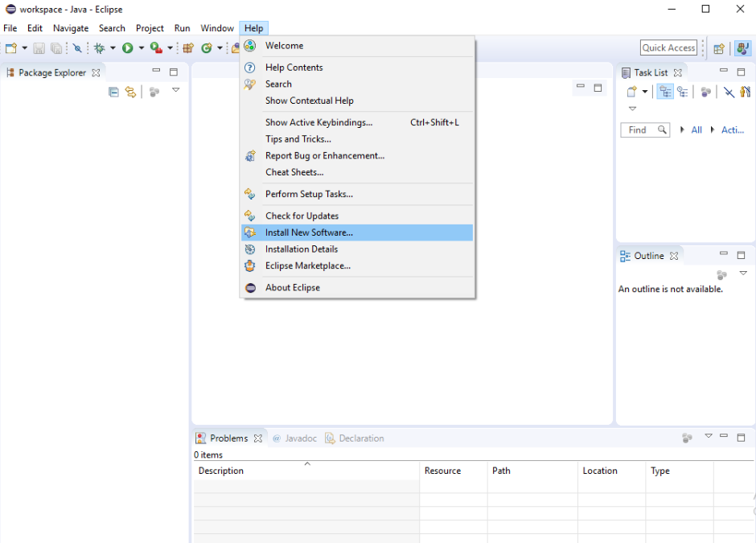Sort Problems by the Description column header

306,471
